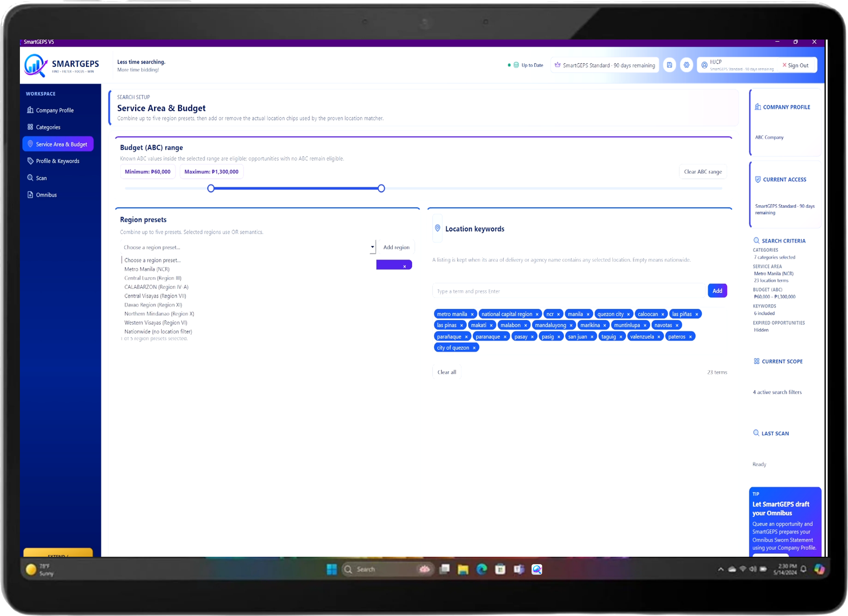Click the location keyword input field

click(x=569, y=291)
